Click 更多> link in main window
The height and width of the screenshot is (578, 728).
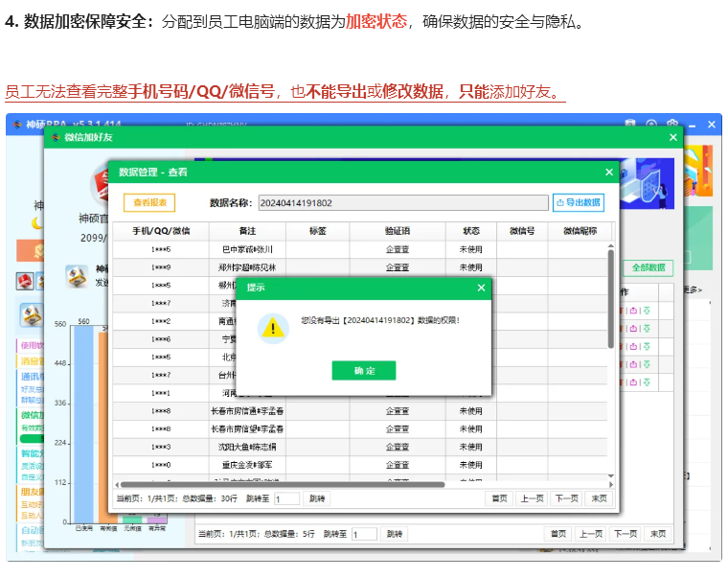[692, 289]
